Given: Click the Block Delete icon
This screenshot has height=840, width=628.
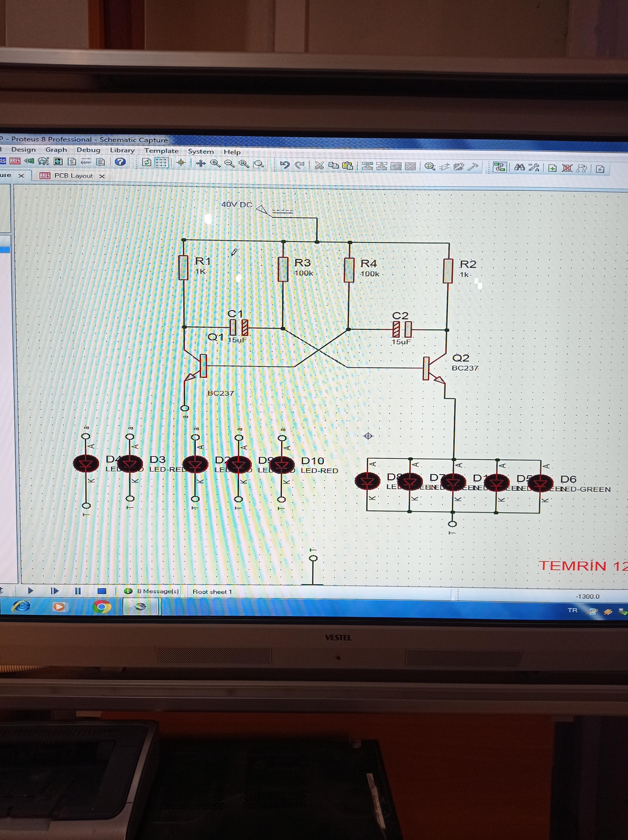Looking at the screenshot, I should (410, 167).
